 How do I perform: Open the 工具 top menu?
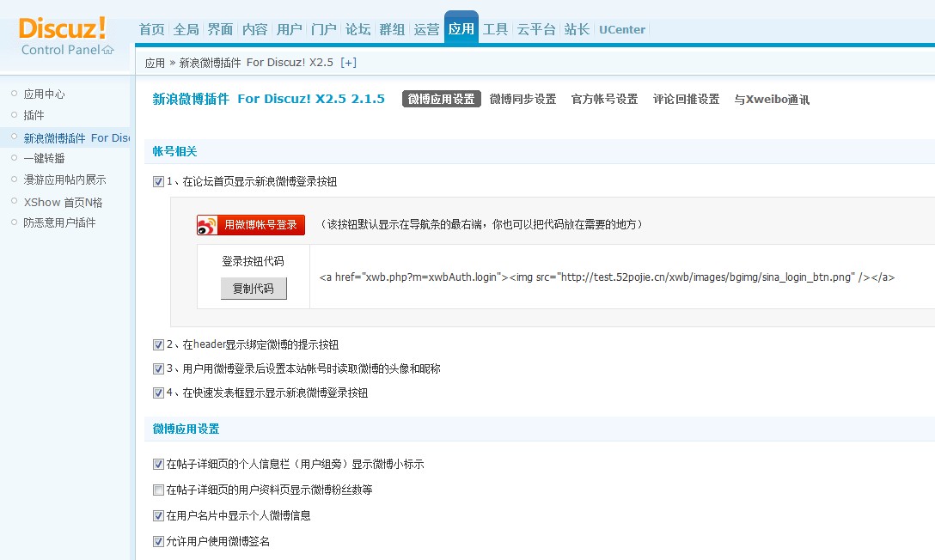(x=495, y=29)
